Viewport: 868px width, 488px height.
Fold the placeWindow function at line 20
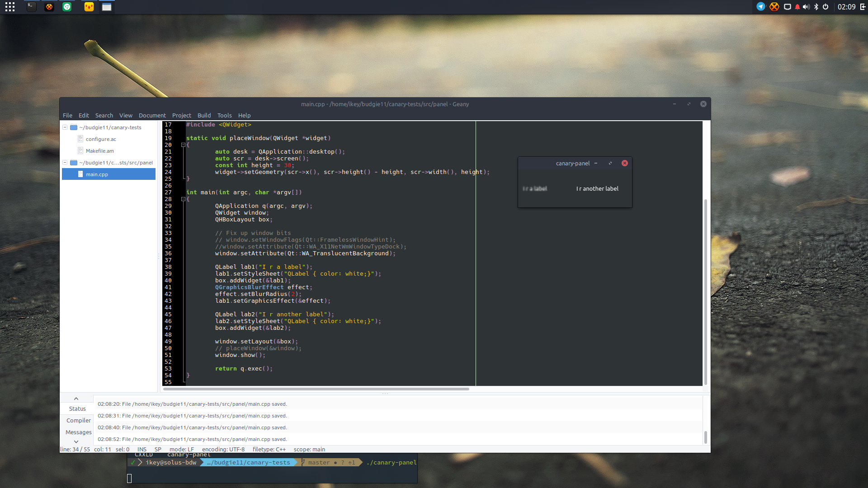point(183,145)
